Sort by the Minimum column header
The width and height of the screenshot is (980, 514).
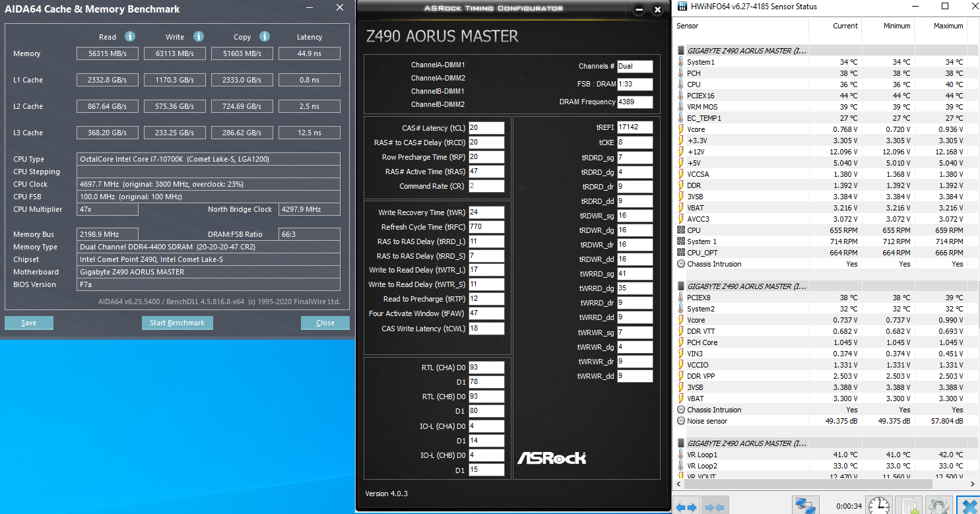(x=888, y=26)
